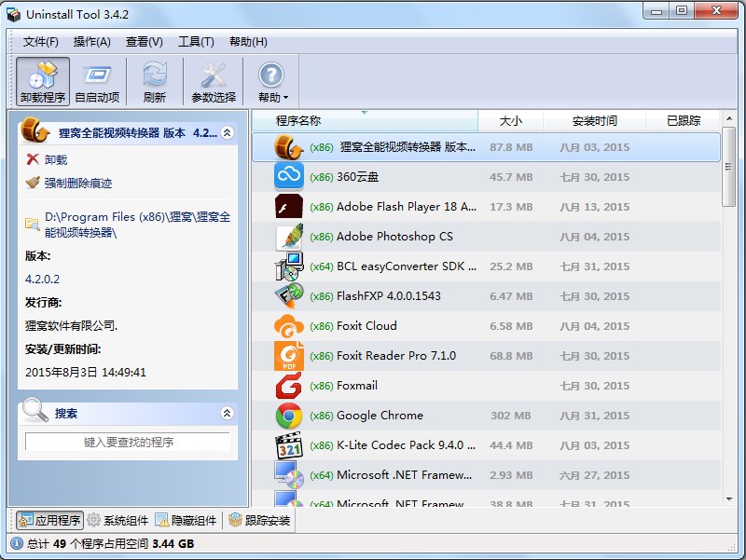The height and width of the screenshot is (560, 746).
Task: Select the 360云盘 row text
Action: pyautogui.click(x=357, y=177)
